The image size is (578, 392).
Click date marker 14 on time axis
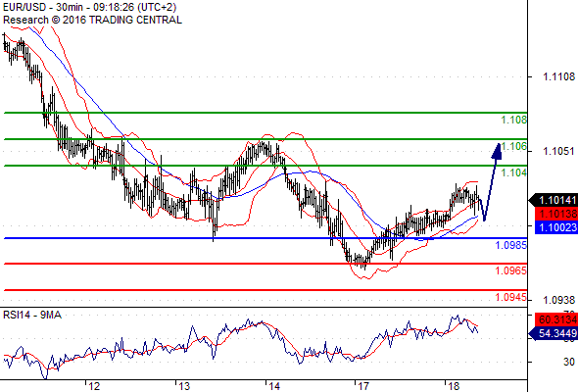tap(274, 386)
